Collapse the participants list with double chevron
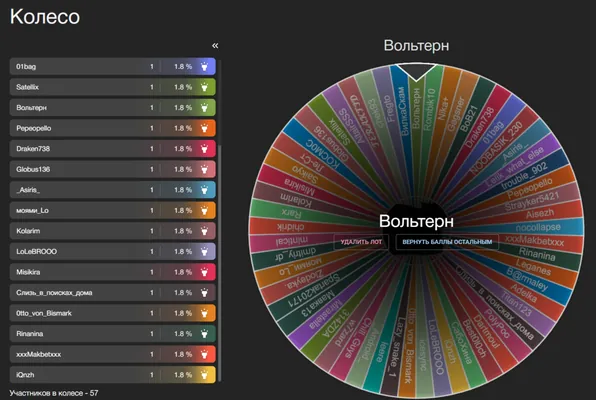 pos(215,46)
